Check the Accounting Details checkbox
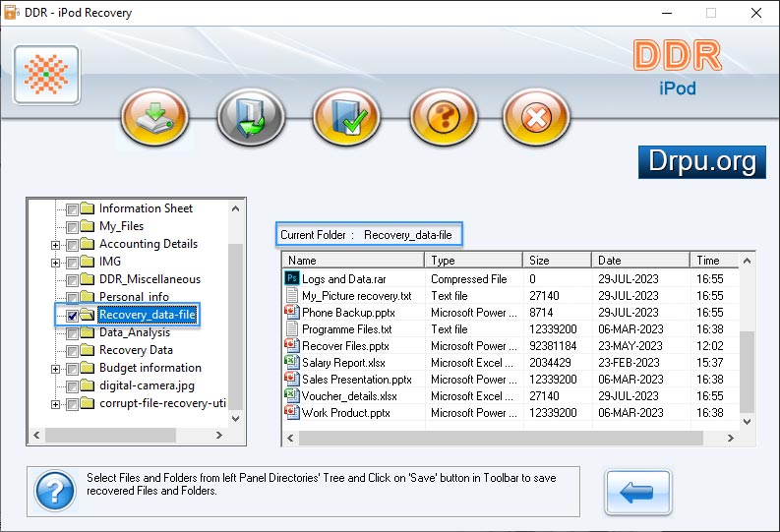This screenshot has width=780, height=532. (72, 245)
